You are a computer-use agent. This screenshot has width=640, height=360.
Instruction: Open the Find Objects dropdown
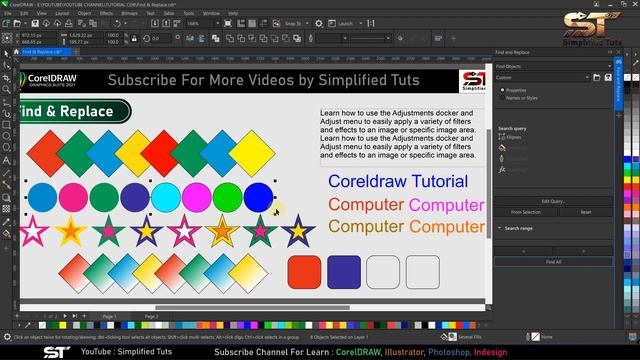(x=553, y=66)
